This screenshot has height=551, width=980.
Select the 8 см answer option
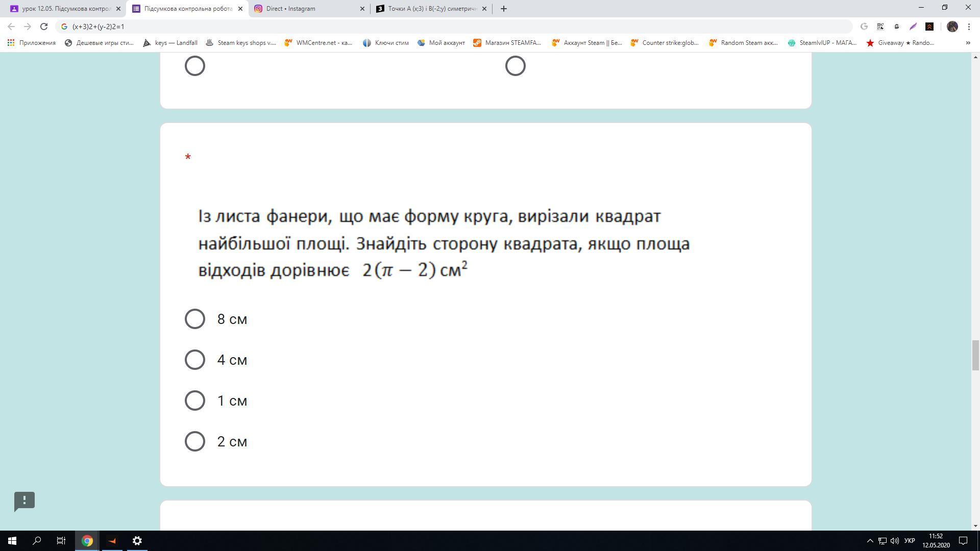pos(195,319)
